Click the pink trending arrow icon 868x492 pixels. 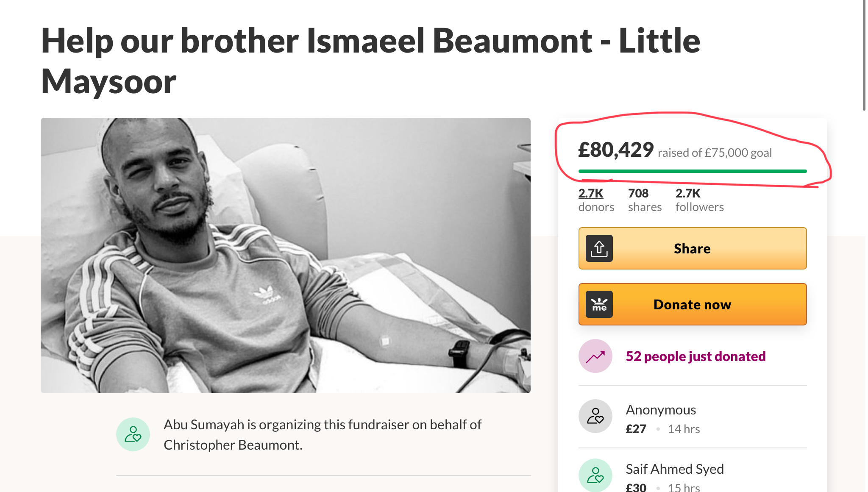coord(595,356)
